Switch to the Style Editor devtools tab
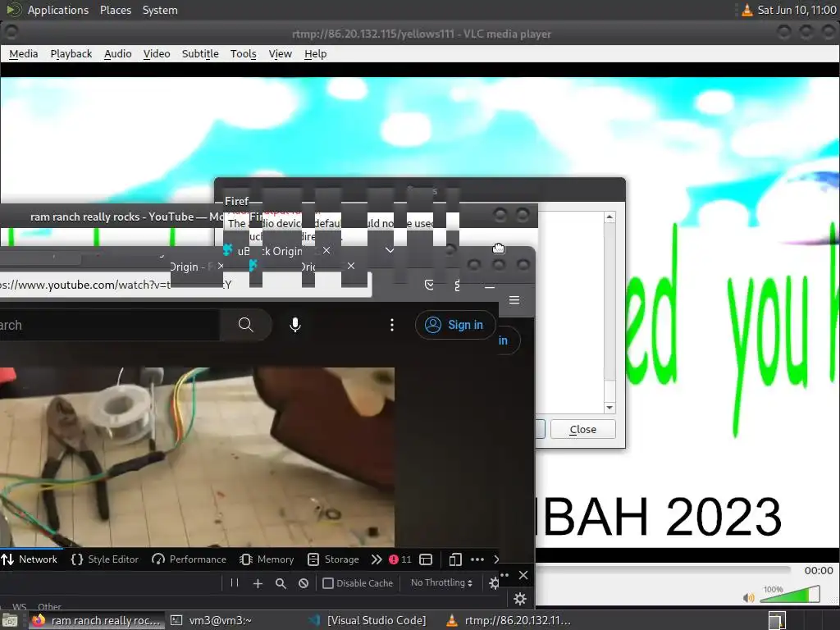This screenshot has width=840, height=630. point(105,559)
